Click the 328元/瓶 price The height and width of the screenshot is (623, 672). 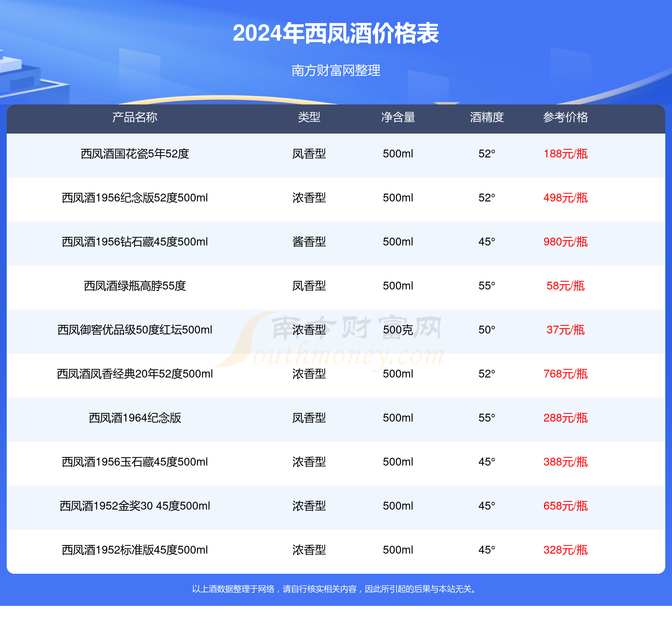point(566,550)
